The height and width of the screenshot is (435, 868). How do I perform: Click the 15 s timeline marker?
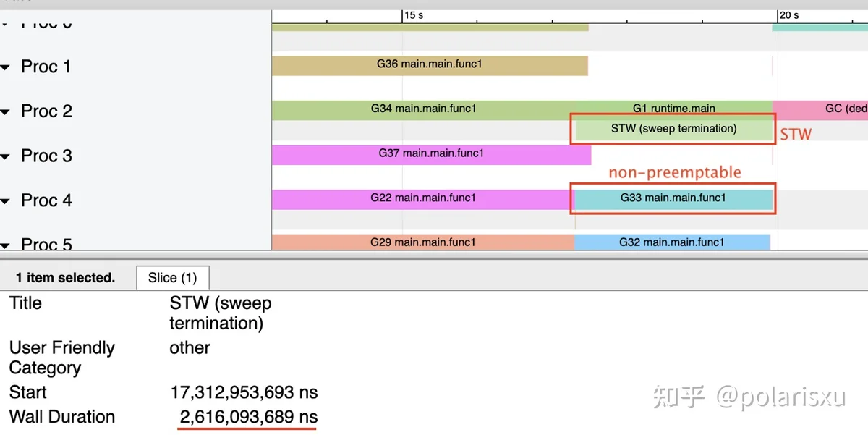click(414, 15)
